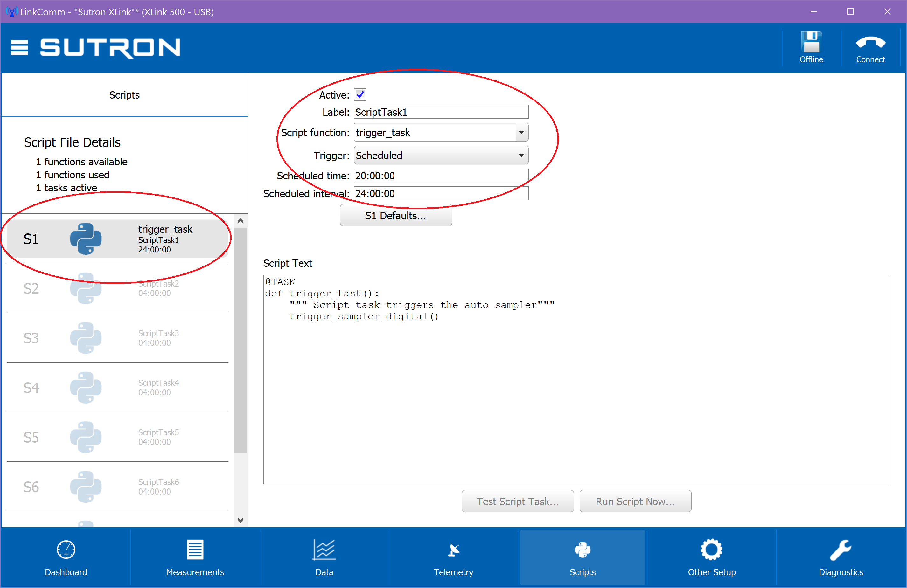Open the Other Setup gear icon
This screenshot has width=907, height=588.
tap(711, 549)
